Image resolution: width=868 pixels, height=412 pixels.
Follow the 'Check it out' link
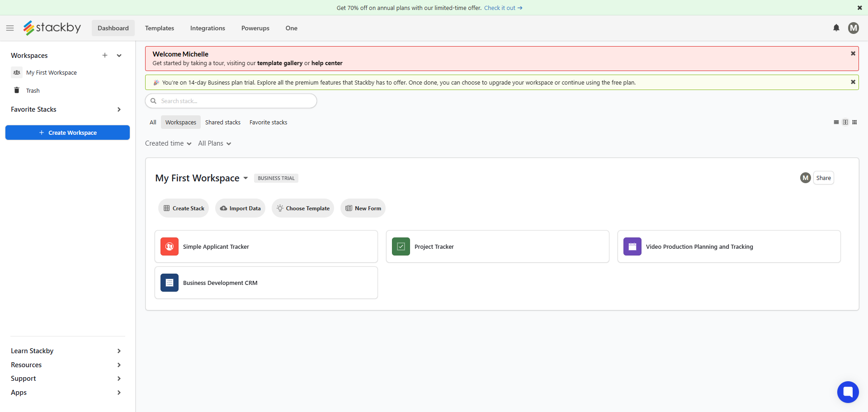click(503, 8)
